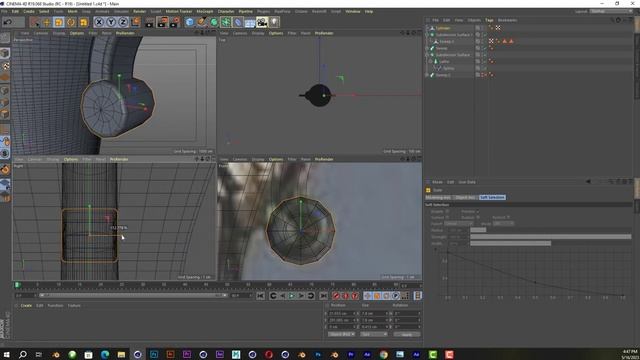Click Render View icon

150,22
